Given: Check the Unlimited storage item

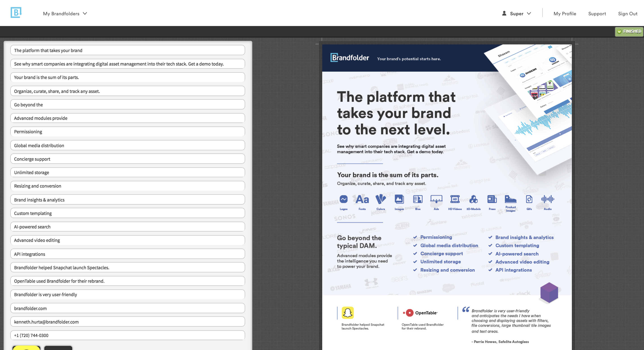Looking at the screenshot, I should [415, 262].
